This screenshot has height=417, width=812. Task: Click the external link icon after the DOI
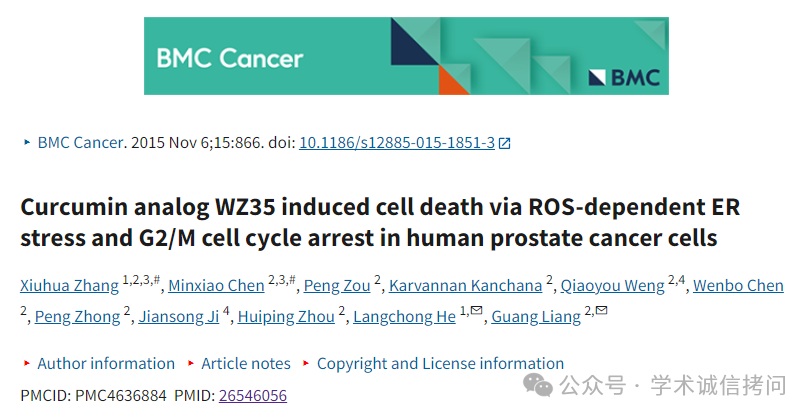(x=504, y=143)
